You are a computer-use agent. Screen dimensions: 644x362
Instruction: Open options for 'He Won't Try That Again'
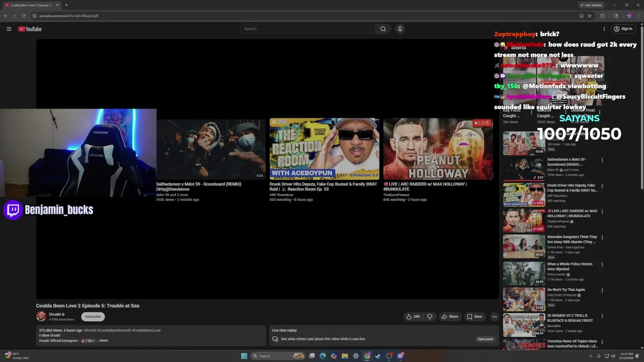602,290
